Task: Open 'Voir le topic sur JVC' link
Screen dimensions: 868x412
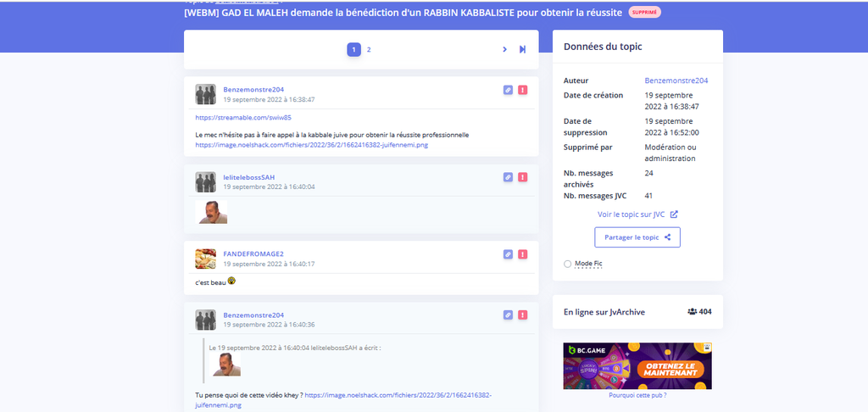Action: pos(637,214)
